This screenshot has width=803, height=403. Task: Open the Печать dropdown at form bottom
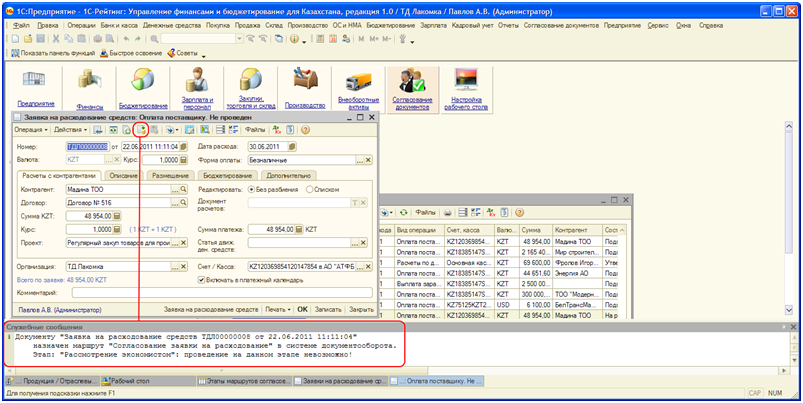click(277, 310)
